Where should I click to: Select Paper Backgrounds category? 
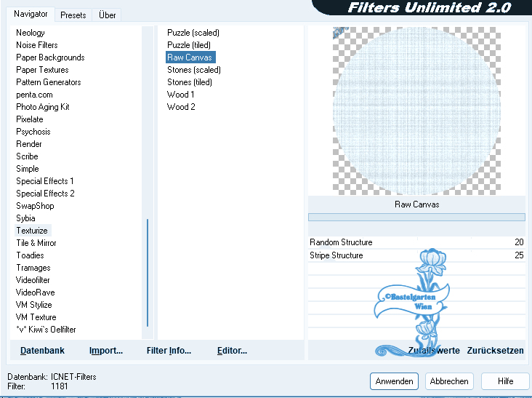[50, 57]
